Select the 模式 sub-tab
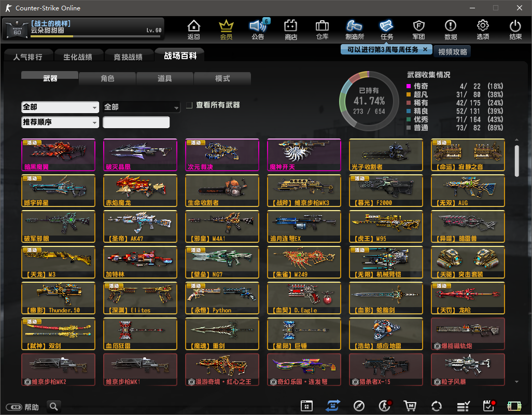Viewport: 532px width, 415px height. (222, 78)
